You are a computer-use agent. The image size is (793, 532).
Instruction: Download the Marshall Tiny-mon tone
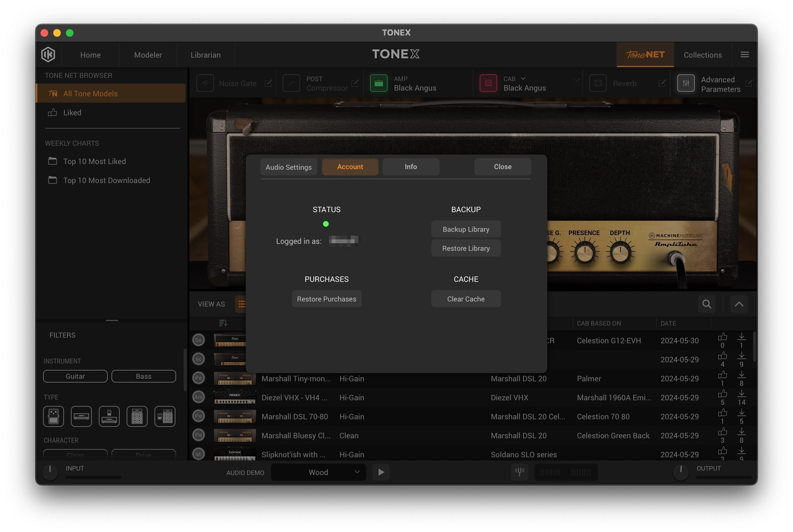[x=741, y=375]
